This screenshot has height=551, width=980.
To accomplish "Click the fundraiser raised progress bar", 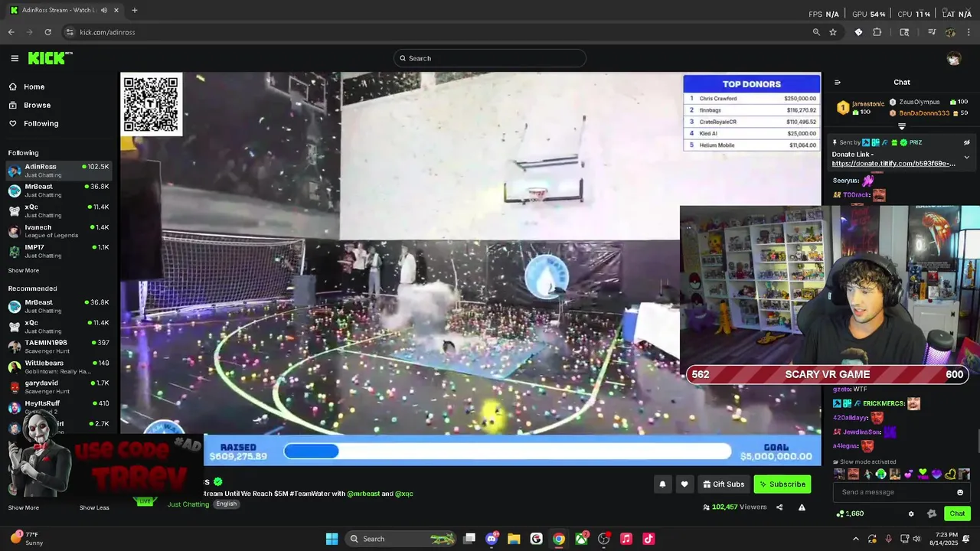I will 508,452.
